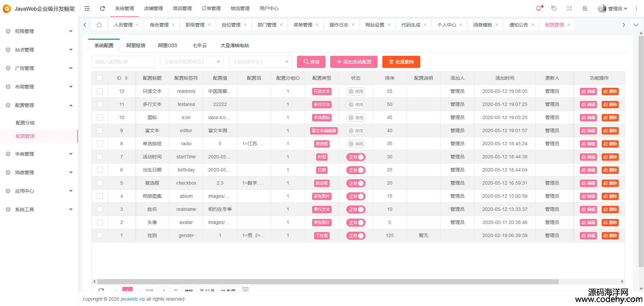The height and width of the screenshot is (306, 644).
Task: Click the horizontal scrollbar under the table
Action: point(328,281)
